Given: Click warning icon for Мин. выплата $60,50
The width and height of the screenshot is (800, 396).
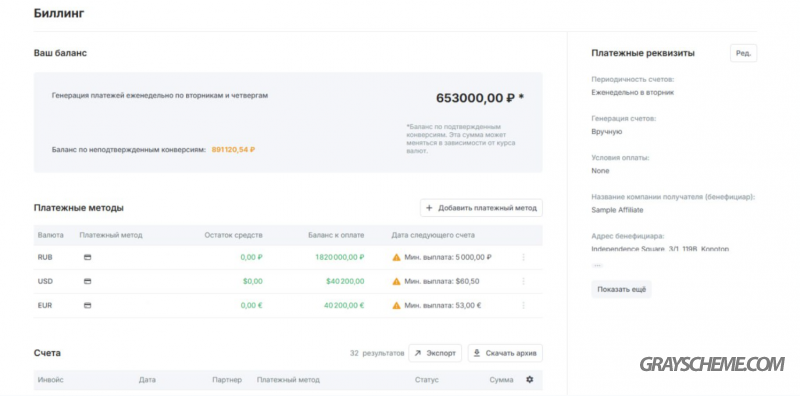Looking at the screenshot, I should (x=396, y=281).
